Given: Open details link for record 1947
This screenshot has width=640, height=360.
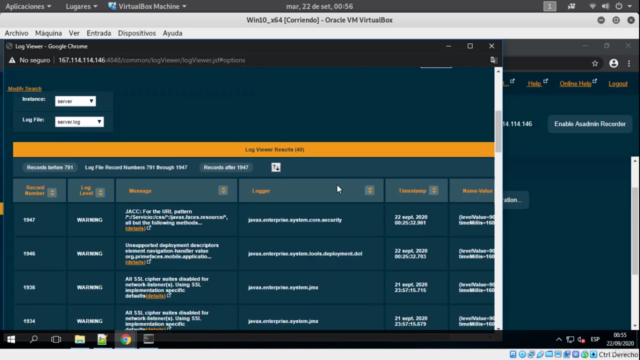Looking at the screenshot, I should click(x=136, y=229).
